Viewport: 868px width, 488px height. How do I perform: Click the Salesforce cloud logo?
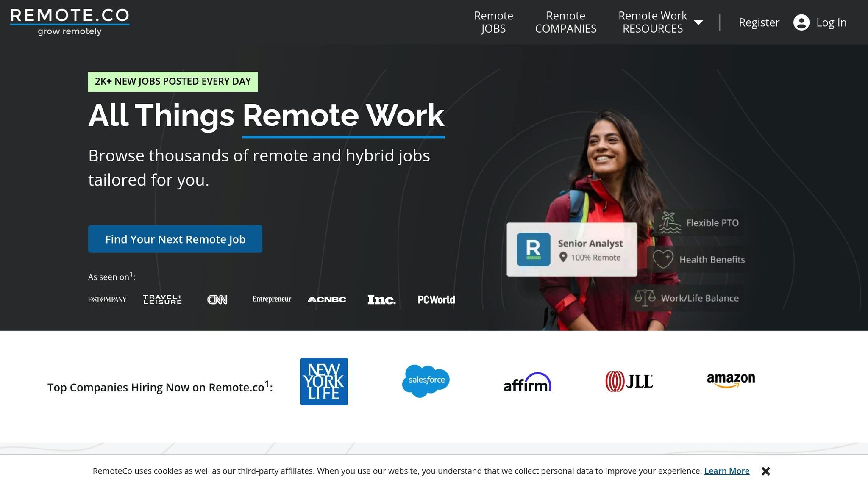click(426, 380)
